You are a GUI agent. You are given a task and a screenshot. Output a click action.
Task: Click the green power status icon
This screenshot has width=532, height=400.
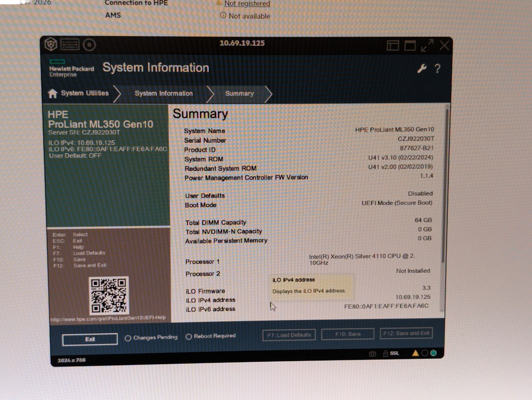433,353
